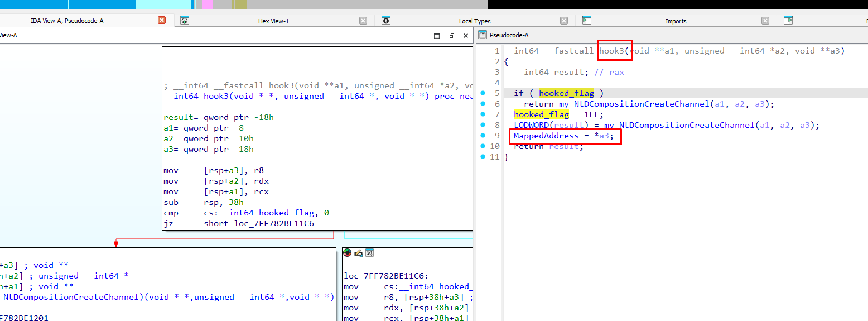Viewport: 868px width, 321px height.
Task: Toggle breakpoint dot on pseudocode line 8
Action: (482, 125)
